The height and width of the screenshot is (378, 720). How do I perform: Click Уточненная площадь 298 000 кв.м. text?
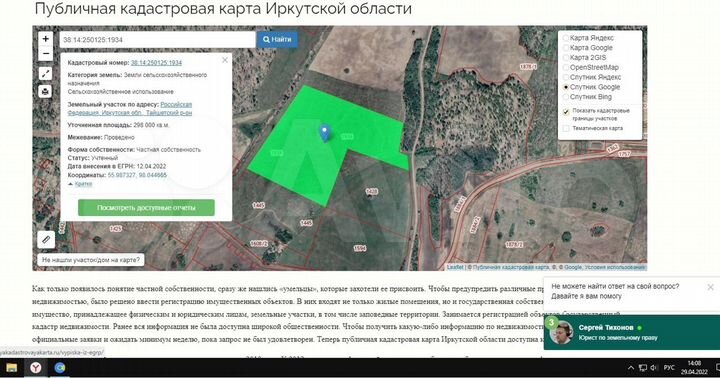click(x=118, y=125)
